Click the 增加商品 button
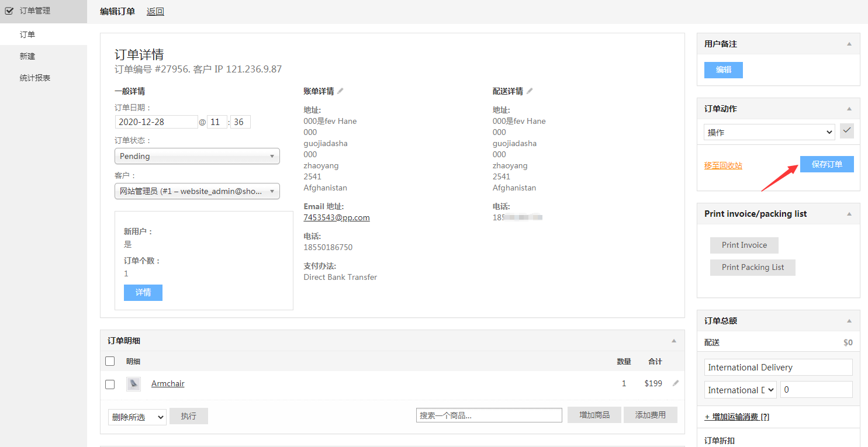The image size is (868, 447). point(594,415)
